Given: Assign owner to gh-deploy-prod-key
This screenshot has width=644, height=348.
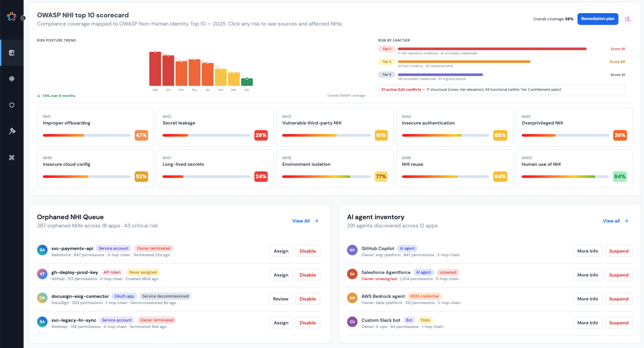Looking at the screenshot, I should coord(281,275).
